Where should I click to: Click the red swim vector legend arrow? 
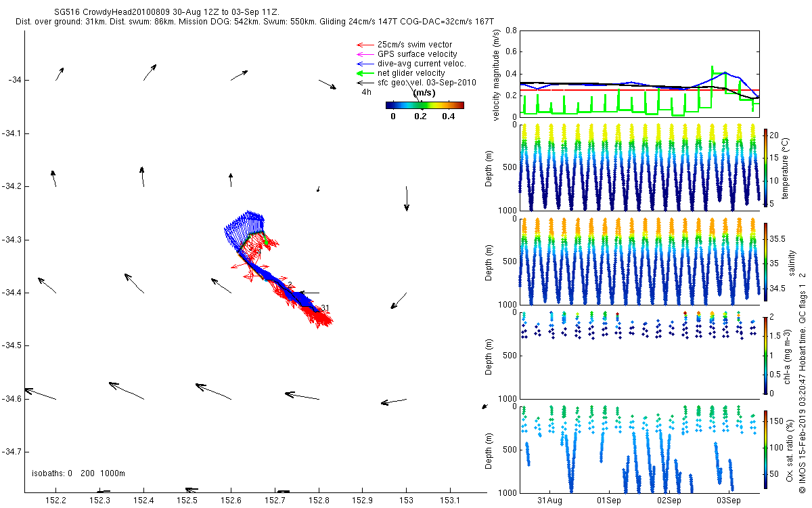(365, 45)
